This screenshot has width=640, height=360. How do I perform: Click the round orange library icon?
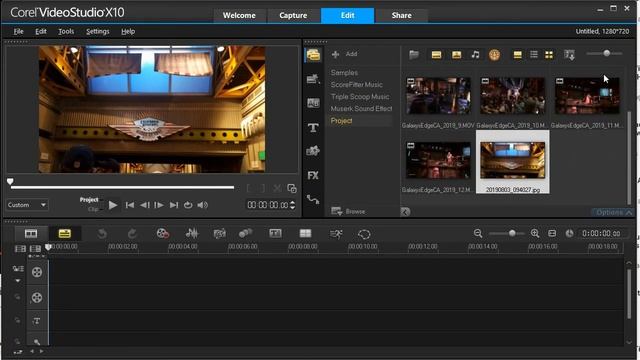click(x=494, y=55)
